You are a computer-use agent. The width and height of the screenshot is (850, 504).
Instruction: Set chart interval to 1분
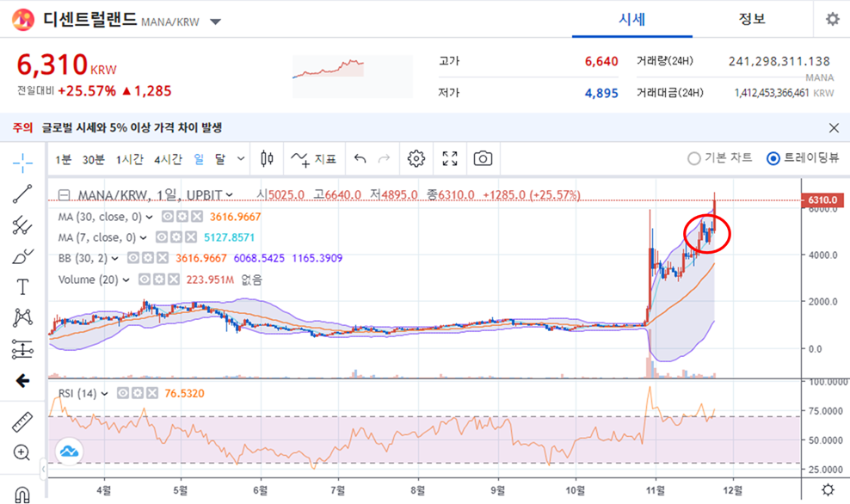(64, 159)
